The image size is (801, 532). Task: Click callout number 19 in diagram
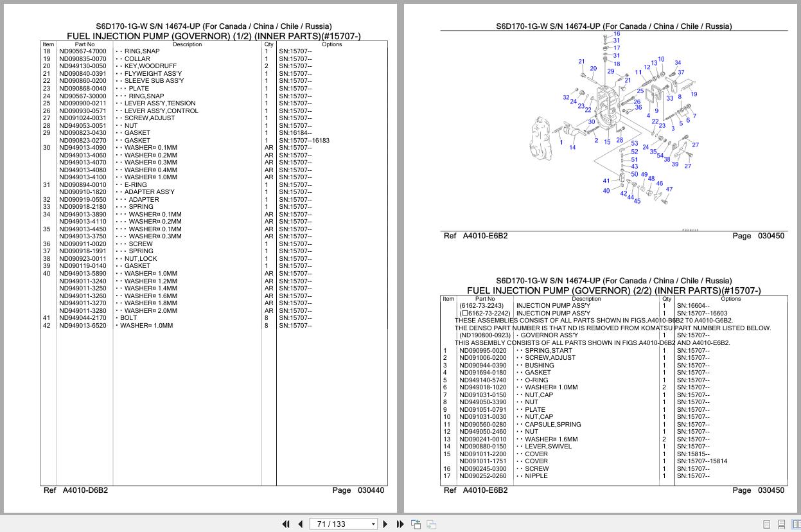point(694,94)
